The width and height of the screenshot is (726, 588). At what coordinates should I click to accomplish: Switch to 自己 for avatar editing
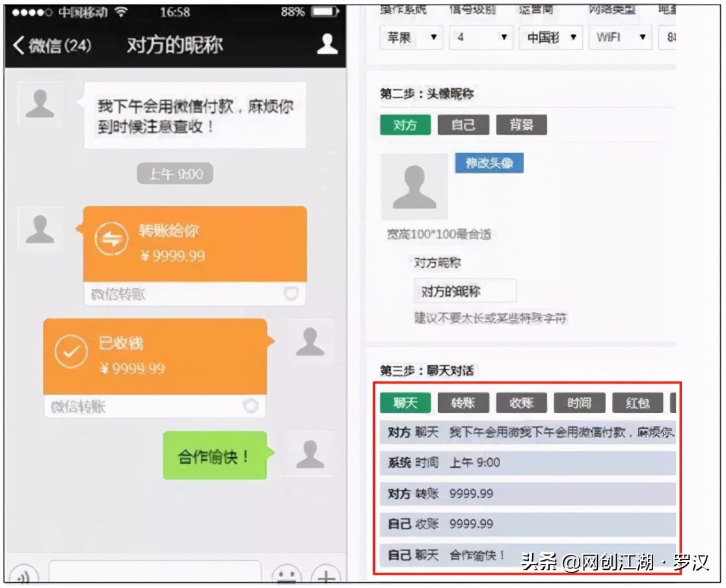point(463,125)
